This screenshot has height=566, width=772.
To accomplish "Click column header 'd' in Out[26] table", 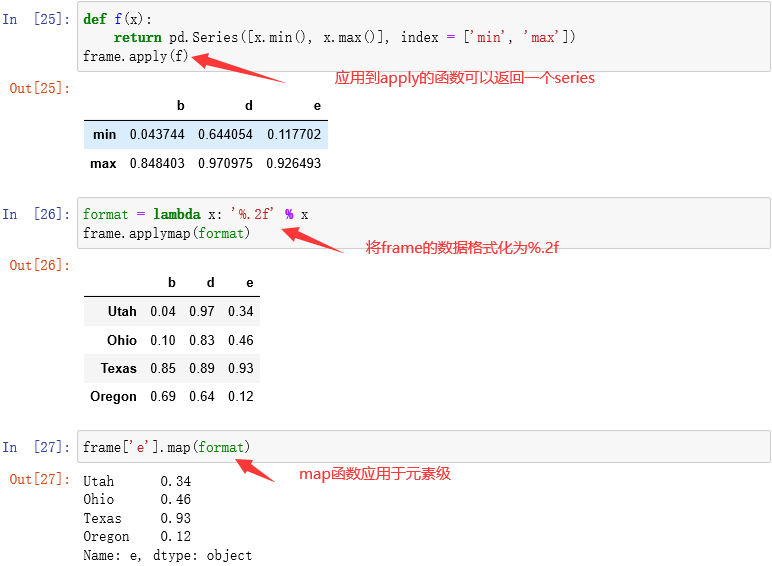I will tap(210, 283).
